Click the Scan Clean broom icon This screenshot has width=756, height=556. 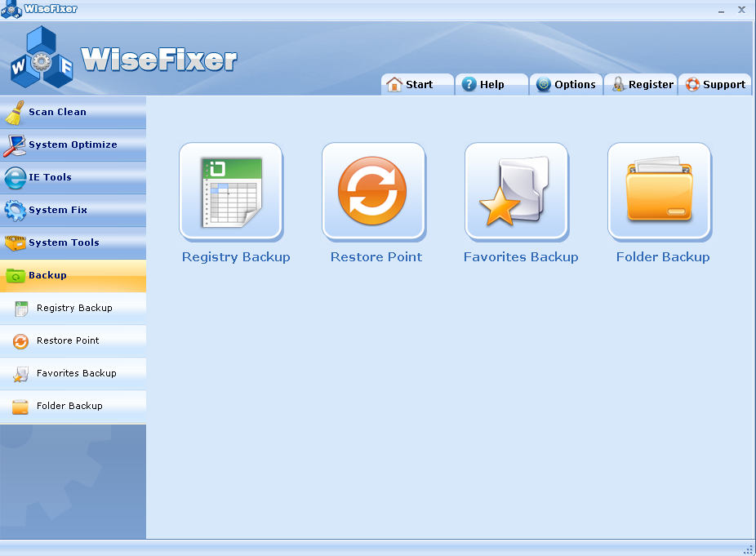15,112
